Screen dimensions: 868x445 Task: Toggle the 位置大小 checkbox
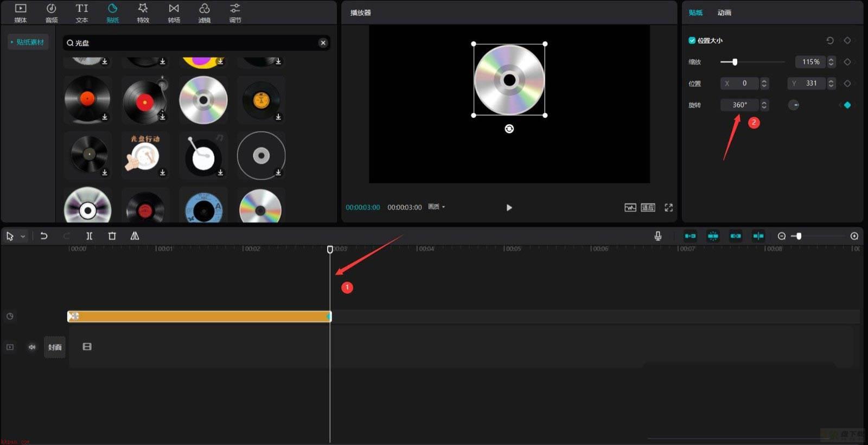(692, 40)
